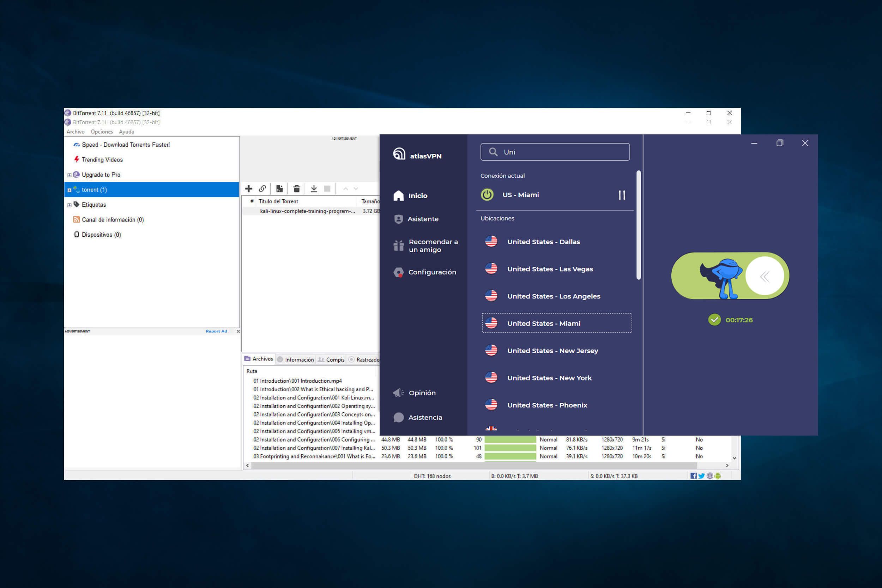Screen dimensions: 882x588
Task: Maximize the atlasVPN window
Action: (780, 143)
